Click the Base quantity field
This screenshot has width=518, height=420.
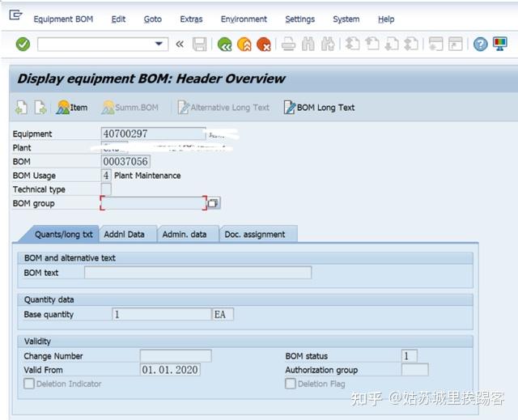click(x=162, y=314)
